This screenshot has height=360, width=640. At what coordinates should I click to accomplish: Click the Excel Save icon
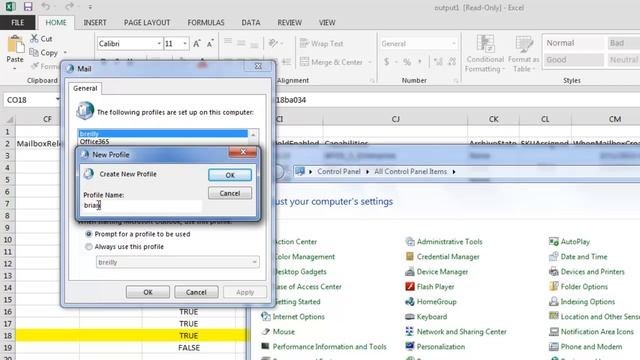click(x=28, y=7)
